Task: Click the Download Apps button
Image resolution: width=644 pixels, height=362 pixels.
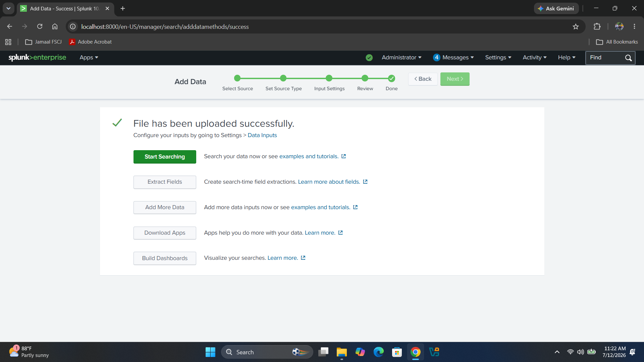Action: pyautogui.click(x=165, y=233)
